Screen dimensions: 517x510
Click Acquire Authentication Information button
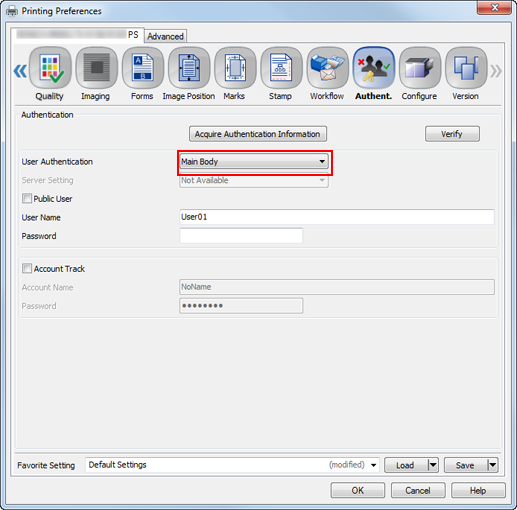[258, 134]
